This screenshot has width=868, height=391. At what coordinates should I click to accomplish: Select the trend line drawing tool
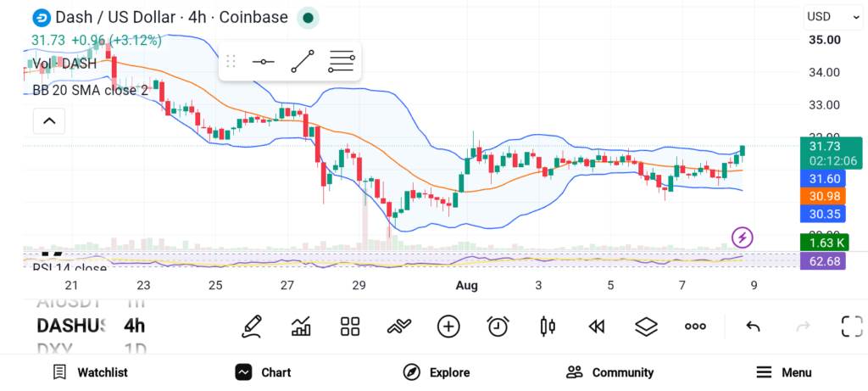tap(303, 61)
